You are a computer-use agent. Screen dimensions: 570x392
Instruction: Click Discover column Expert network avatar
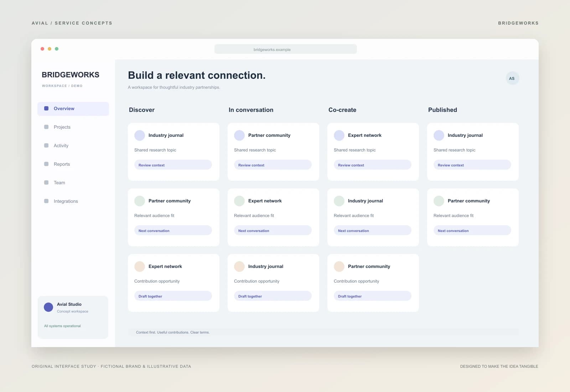pos(140,267)
